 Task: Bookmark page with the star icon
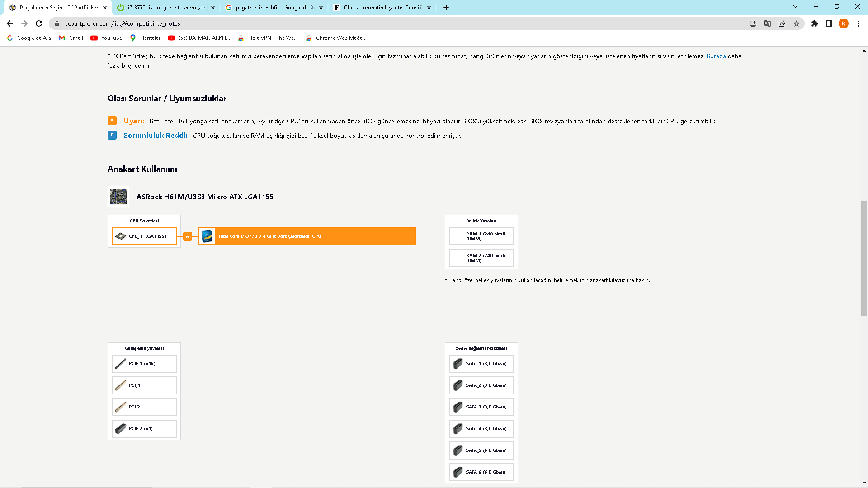(797, 23)
